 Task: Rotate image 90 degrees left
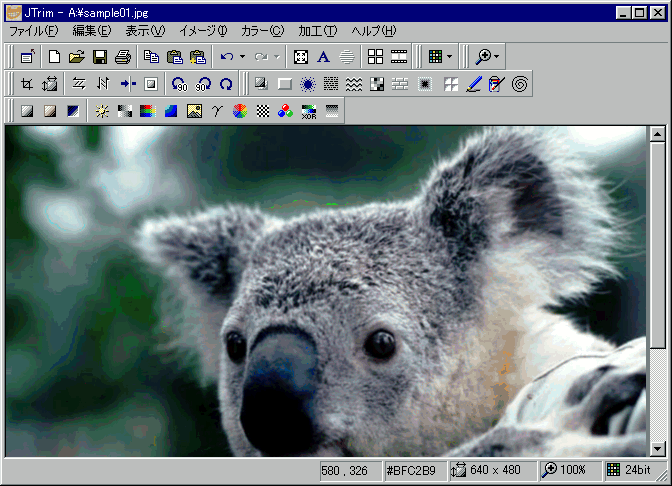click(179, 84)
